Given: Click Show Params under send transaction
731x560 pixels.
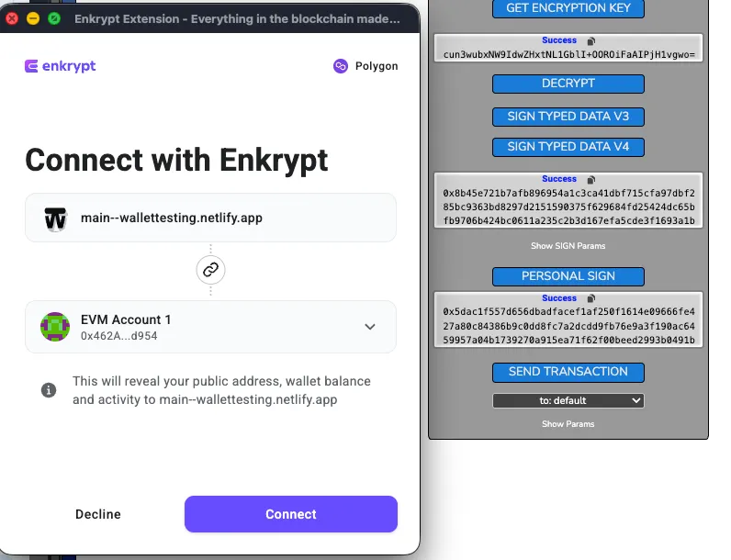Looking at the screenshot, I should 568,424.
